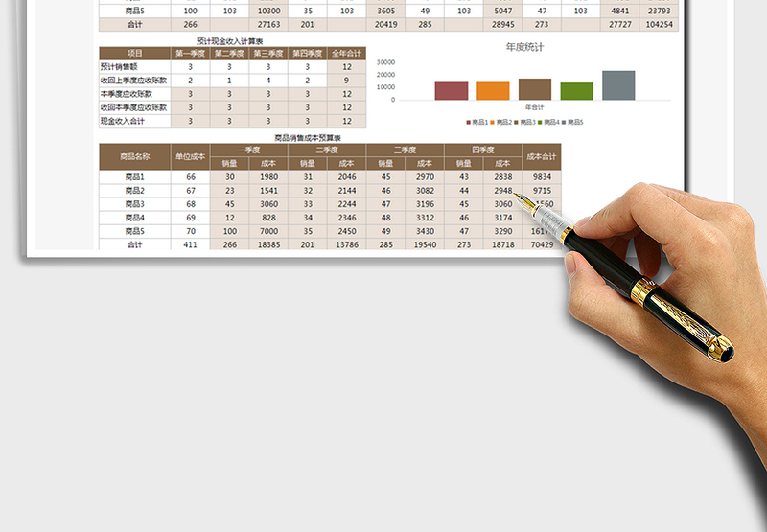Select the 全年合计 column header
The image size is (767, 532).
tap(346, 53)
